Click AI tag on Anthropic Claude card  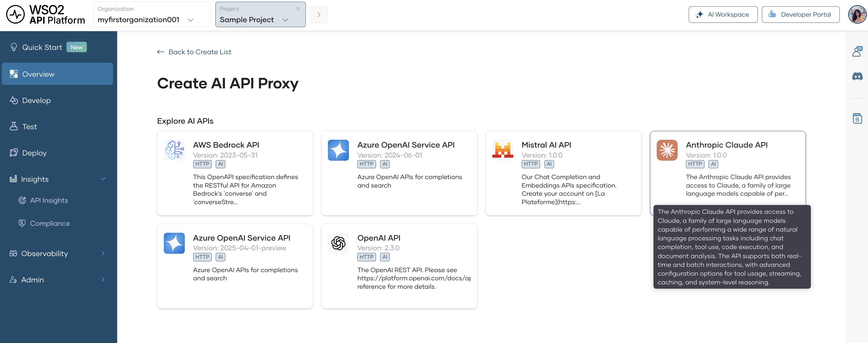(713, 164)
